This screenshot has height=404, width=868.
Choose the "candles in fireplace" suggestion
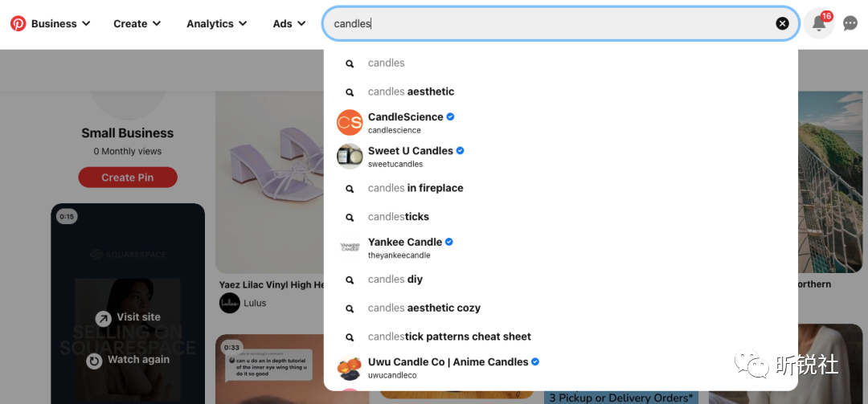tap(416, 188)
